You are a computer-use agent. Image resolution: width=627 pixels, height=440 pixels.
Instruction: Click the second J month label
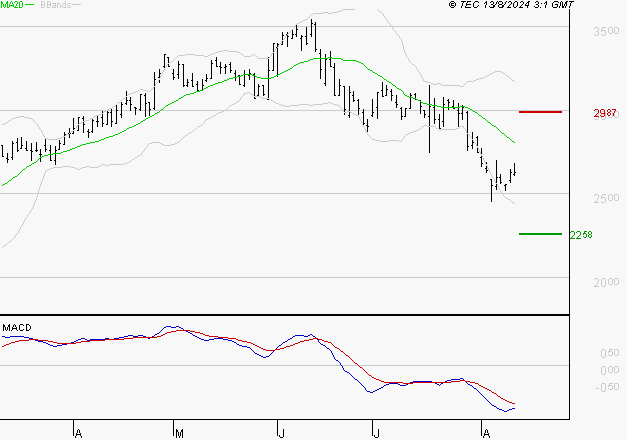click(376, 434)
